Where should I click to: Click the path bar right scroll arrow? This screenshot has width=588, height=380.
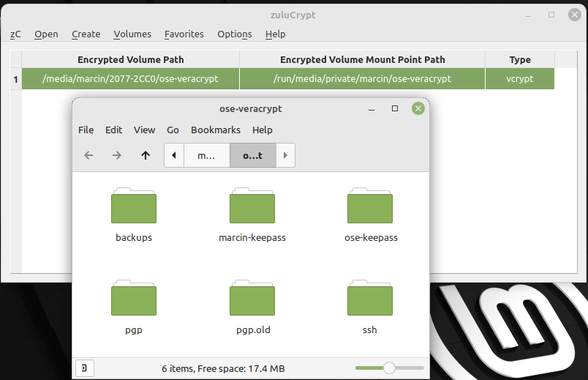tap(285, 155)
